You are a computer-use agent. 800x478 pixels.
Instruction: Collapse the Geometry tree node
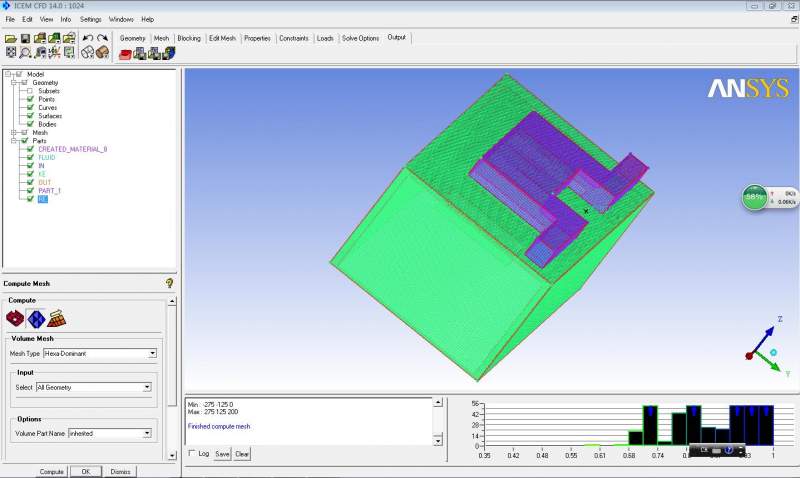(x=14, y=83)
